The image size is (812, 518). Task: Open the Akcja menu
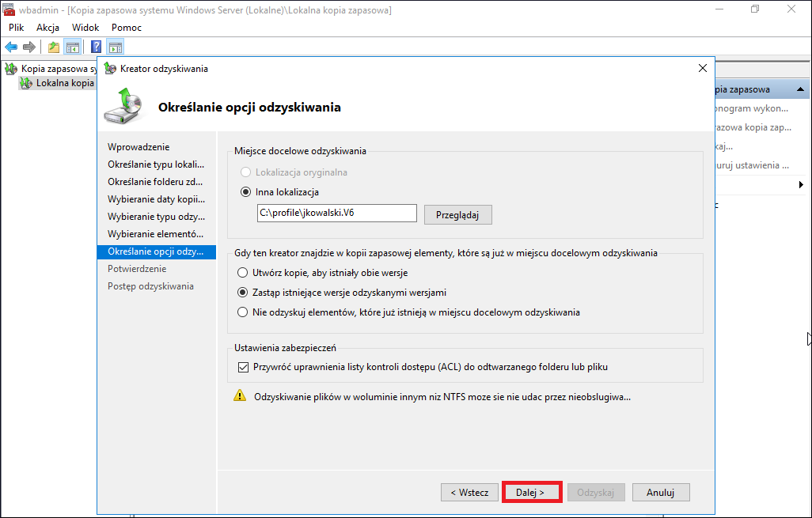click(47, 28)
